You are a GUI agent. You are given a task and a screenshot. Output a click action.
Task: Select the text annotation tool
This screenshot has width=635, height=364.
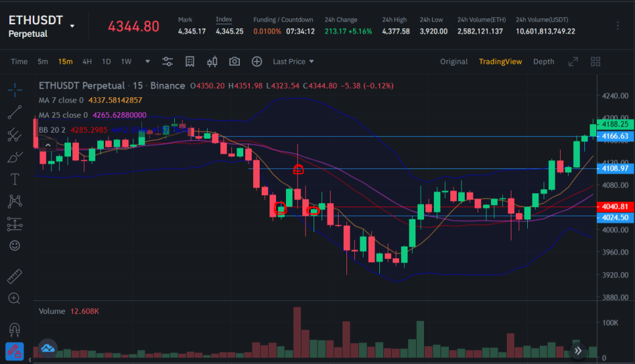click(14, 179)
